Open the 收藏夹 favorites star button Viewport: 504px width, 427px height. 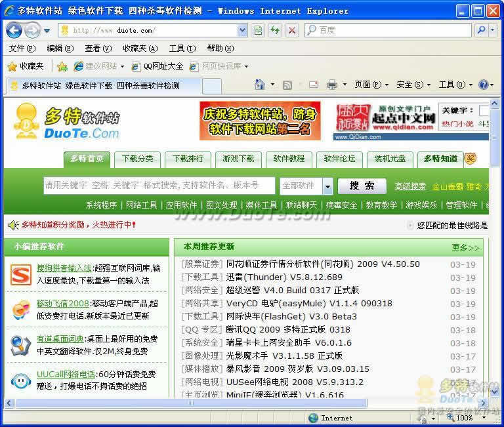(26, 66)
